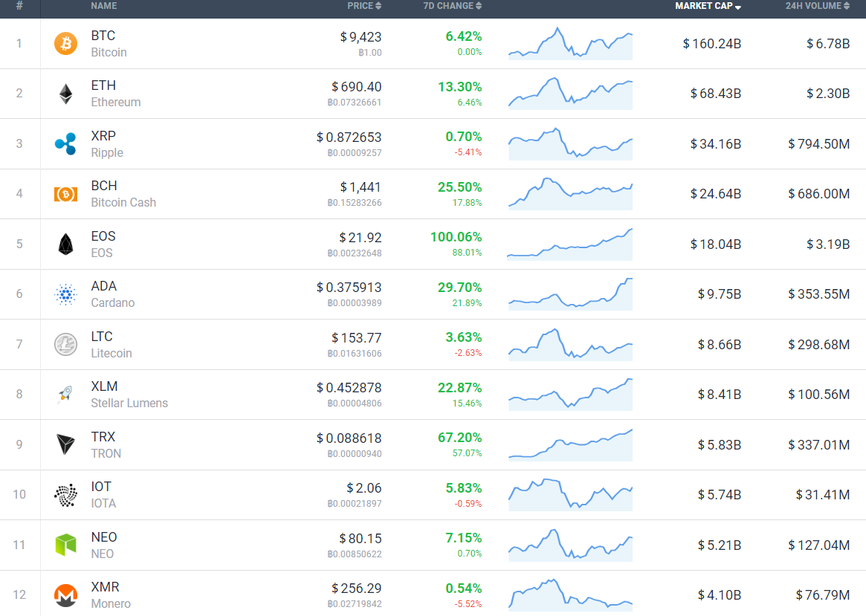Viewport: 866px width, 616px height.
Task: Click the # rank column header
Action: click(19, 6)
